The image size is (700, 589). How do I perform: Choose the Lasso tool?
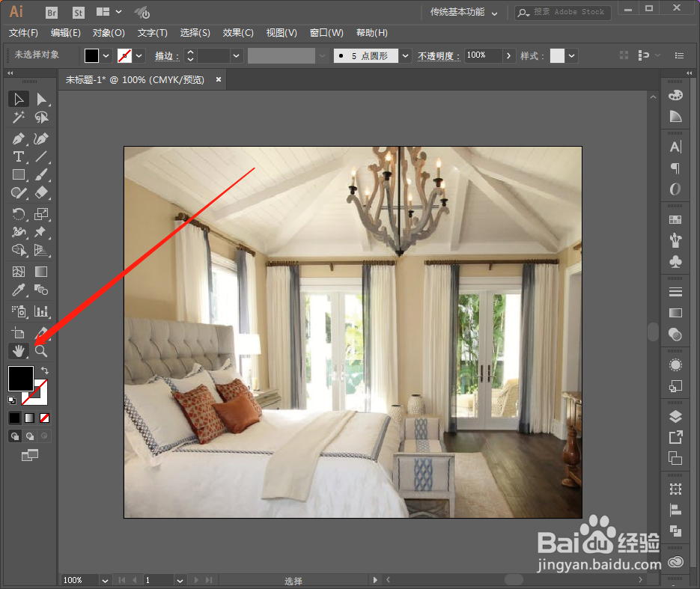click(x=41, y=118)
